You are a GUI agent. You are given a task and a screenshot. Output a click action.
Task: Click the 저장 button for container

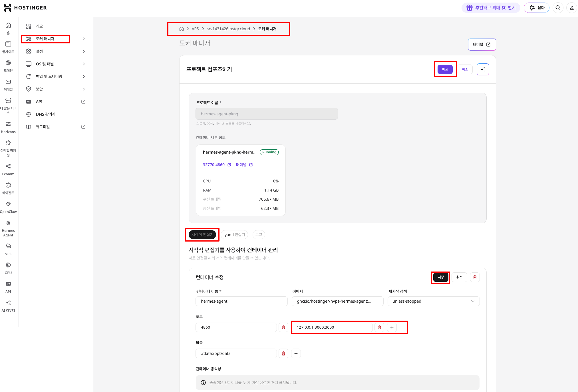tap(441, 277)
